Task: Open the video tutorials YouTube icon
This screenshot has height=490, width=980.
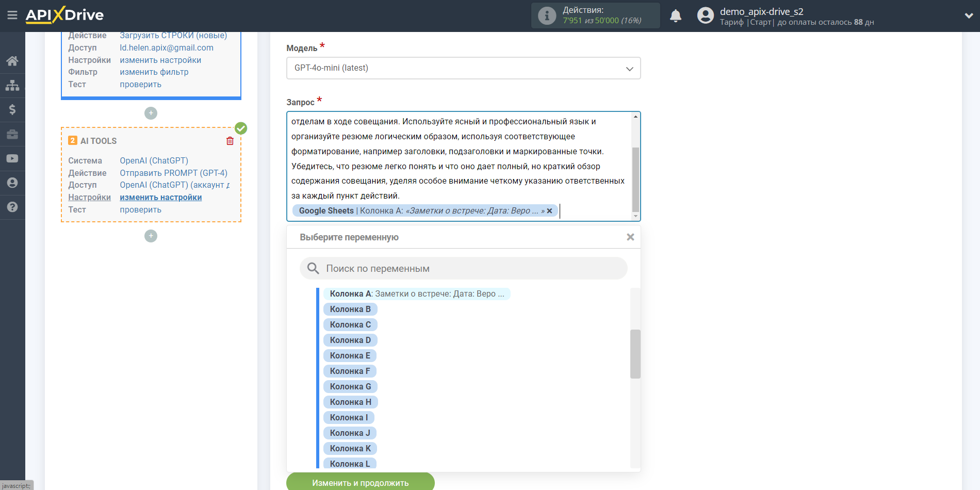Action: 12,158
